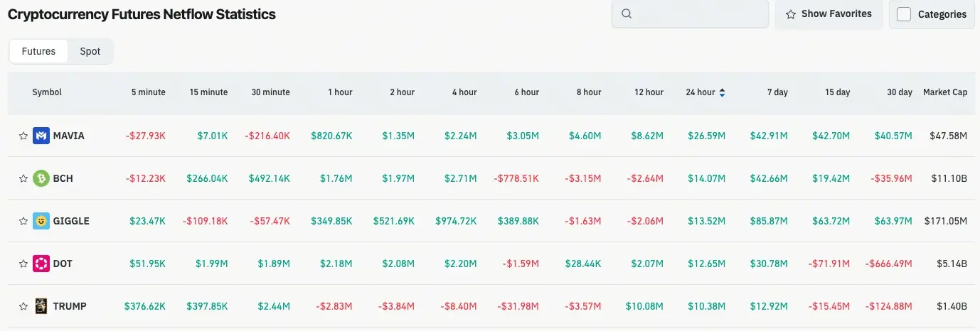Sort by the 5 minute column
This screenshot has height=331, width=980.
[x=148, y=92]
